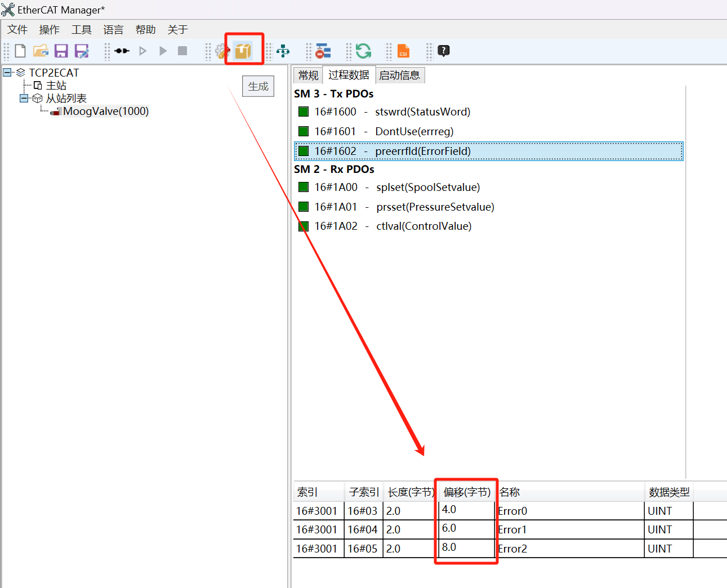Click the question mark help icon
727x588 pixels.
[444, 51]
